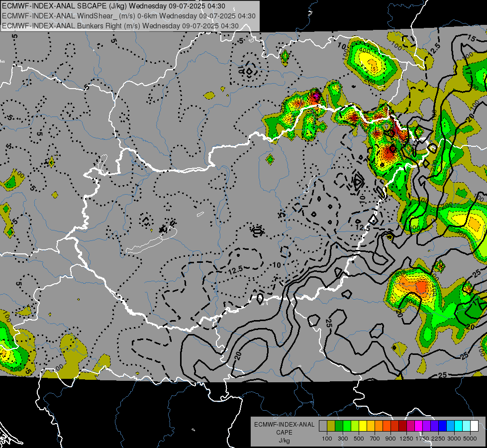Select the WindShear_ 0-6km title line
Viewport: 487px width, 448px height.
pos(128,16)
